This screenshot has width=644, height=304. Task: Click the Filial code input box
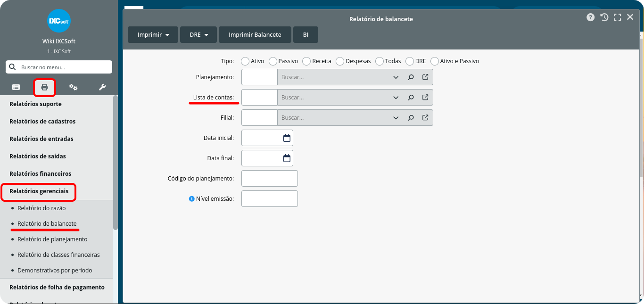259,118
